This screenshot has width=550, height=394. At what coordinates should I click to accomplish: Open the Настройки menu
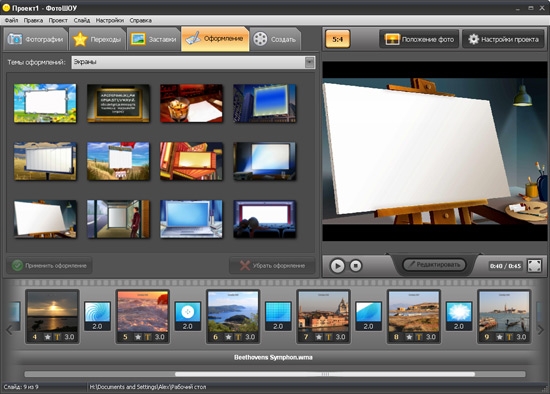(x=110, y=20)
